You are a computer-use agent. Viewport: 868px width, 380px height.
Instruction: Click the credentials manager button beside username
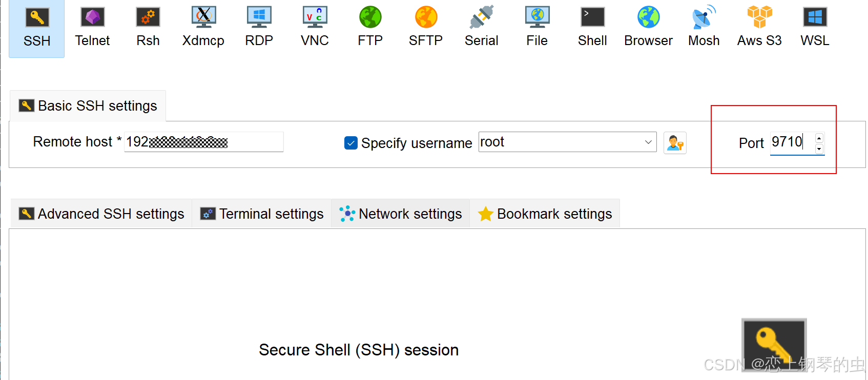[675, 143]
